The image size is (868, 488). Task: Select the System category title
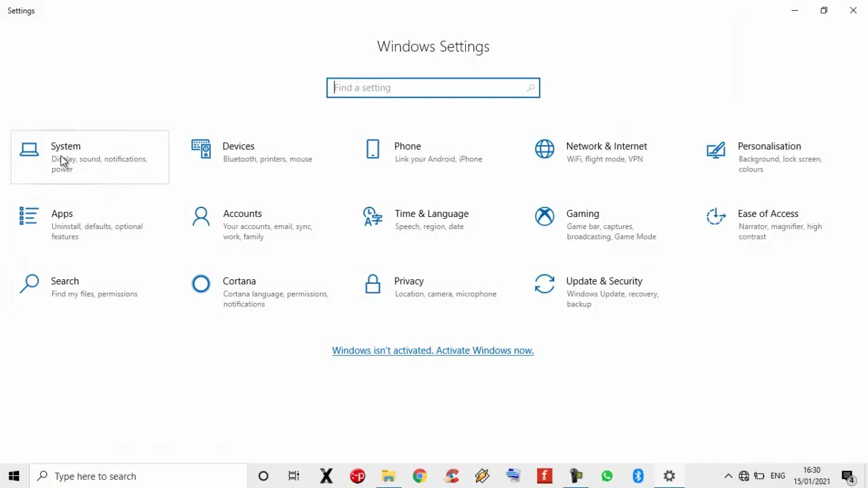66,146
